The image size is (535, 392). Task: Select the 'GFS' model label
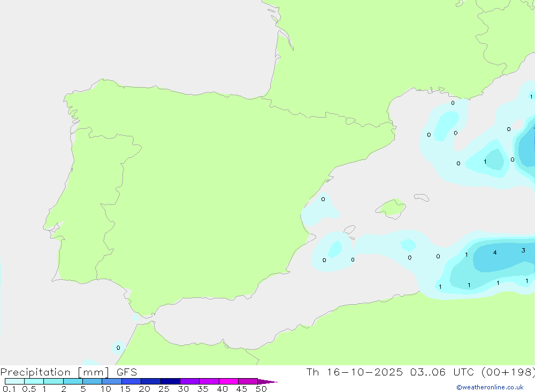click(127, 372)
